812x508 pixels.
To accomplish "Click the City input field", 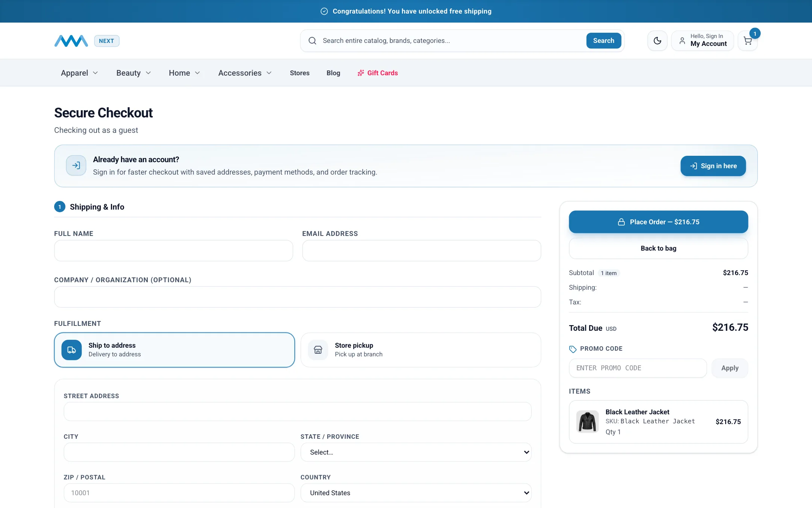I will (179, 452).
